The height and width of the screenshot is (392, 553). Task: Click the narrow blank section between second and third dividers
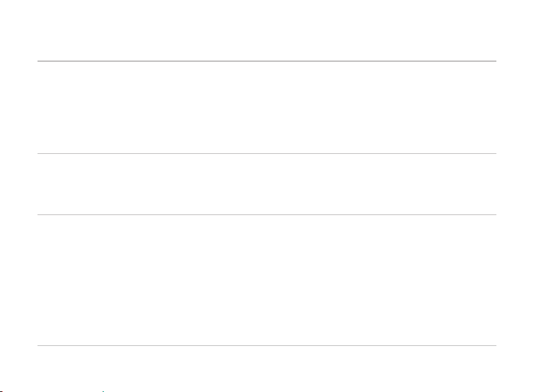coord(267,184)
